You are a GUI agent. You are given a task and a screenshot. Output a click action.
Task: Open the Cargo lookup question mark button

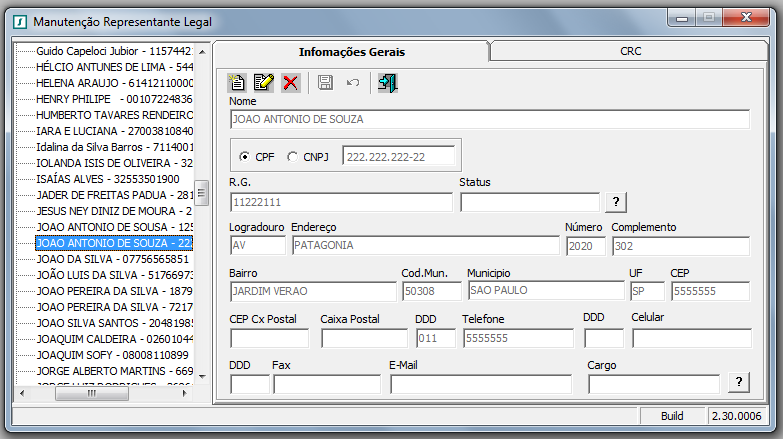point(739,382)
